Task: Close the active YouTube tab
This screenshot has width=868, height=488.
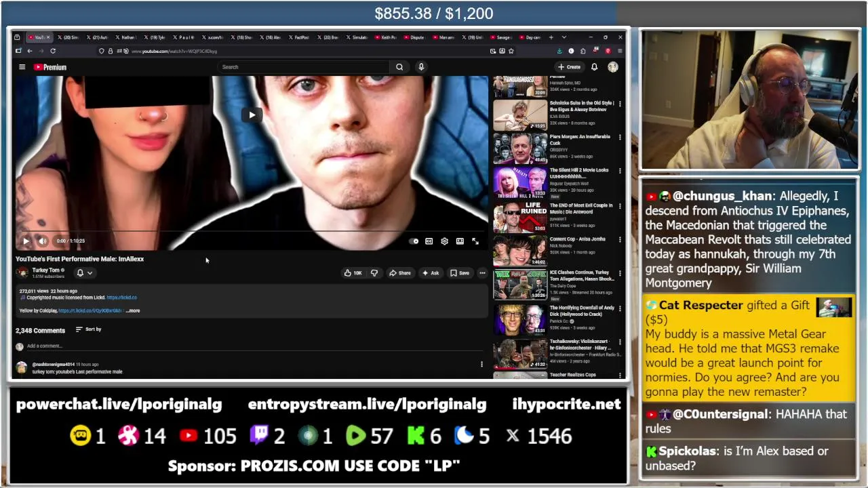Action: click(47, 37)
